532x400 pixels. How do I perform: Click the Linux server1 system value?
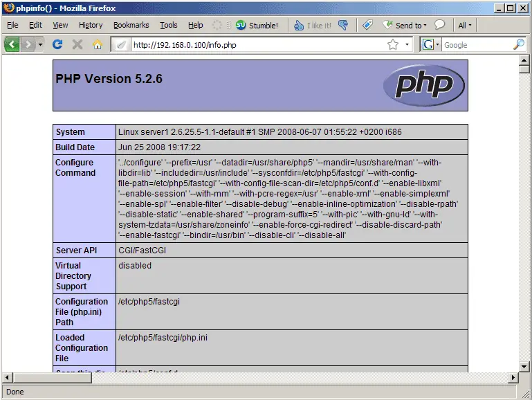(259, 132)
